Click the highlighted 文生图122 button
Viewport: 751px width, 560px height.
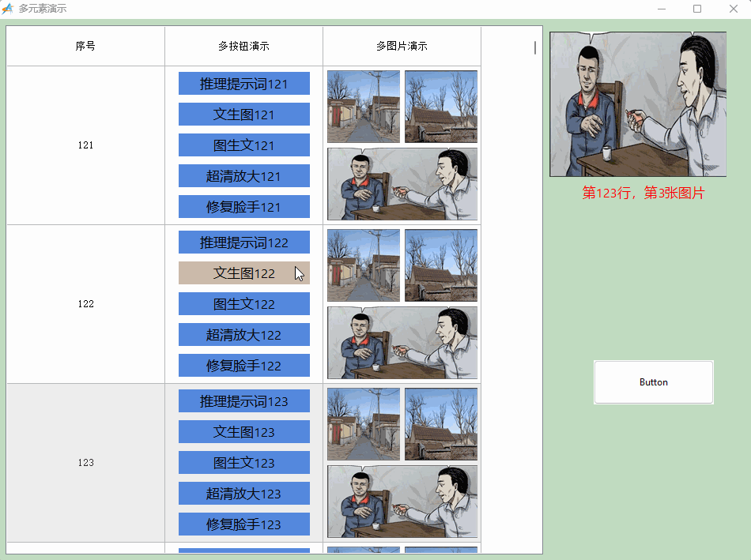coord(244,272)
